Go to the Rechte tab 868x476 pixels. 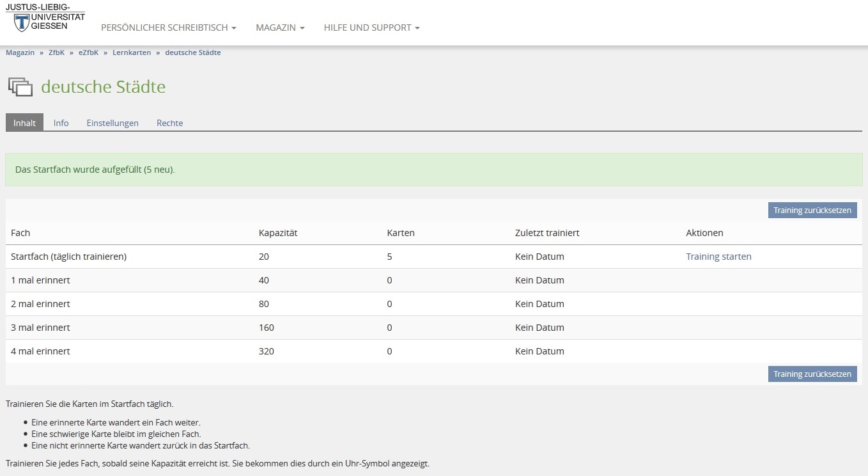point(170,123)
